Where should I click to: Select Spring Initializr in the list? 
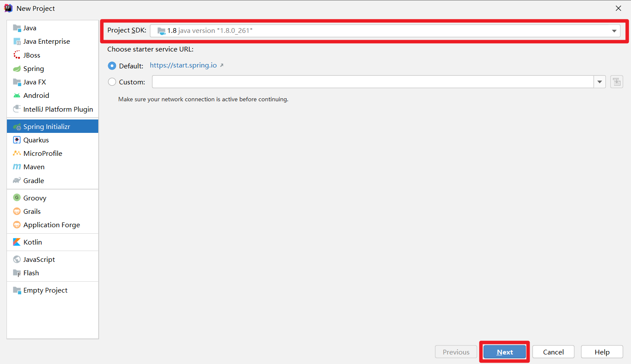coord(53,126)
